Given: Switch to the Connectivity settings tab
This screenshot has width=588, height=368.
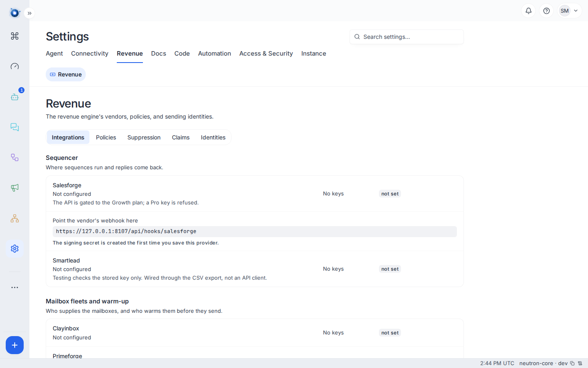Looking at the screenshot, I should click(x=90, y=54).
